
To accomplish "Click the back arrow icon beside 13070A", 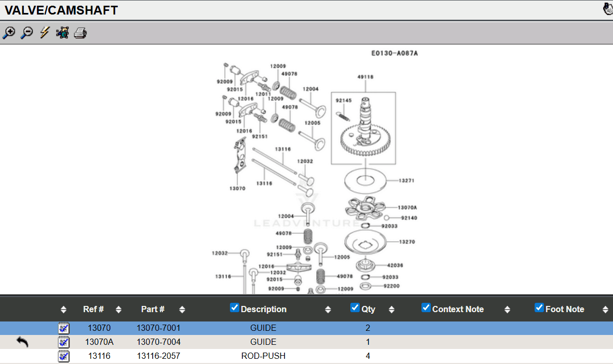I will 22,342.
